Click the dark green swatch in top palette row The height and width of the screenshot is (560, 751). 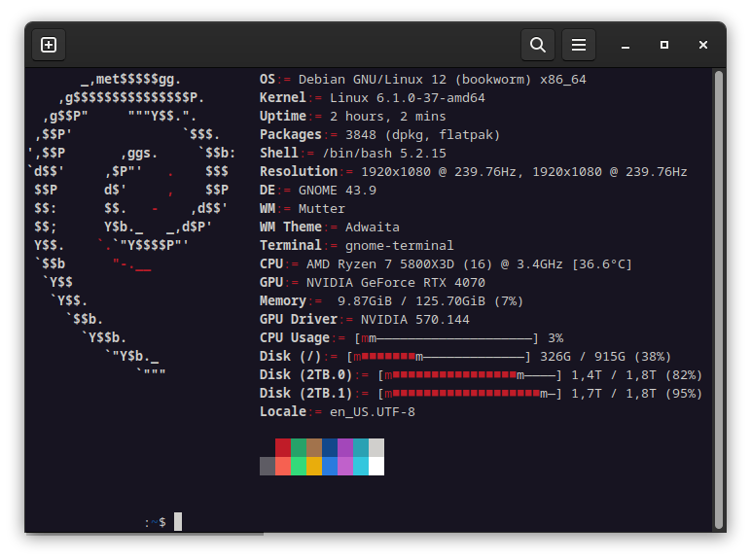click(299, 447)
